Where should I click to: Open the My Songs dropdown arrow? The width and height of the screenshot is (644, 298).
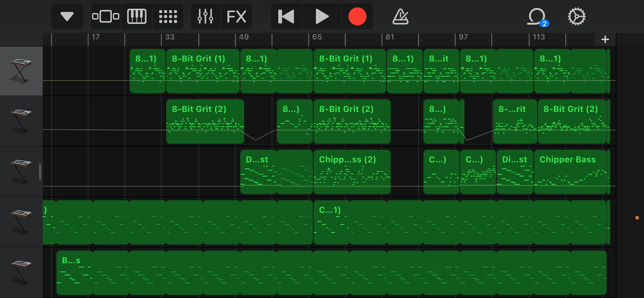pyautogui.click(x=67, y=16)
